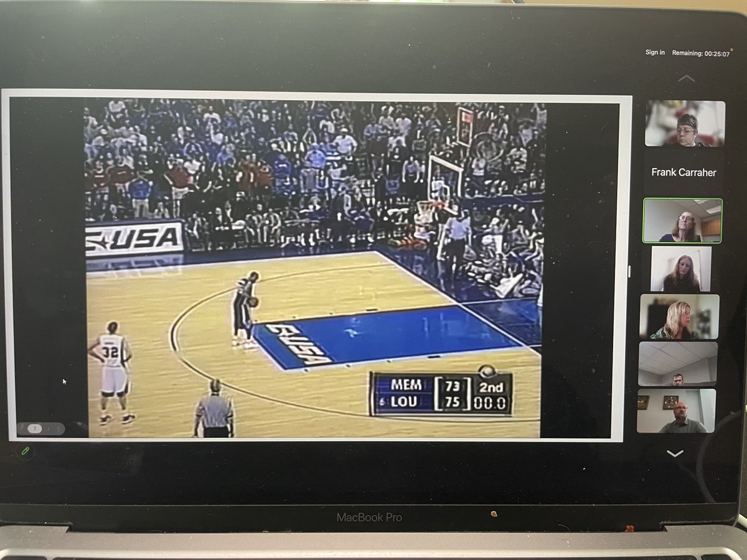Screen dimensions: 747x560
Task: Show earlier participants with the up chevron
Action: point(686,78)
